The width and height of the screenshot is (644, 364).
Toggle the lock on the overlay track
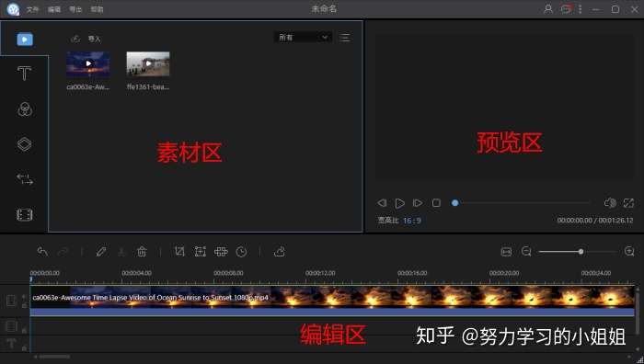[24, 330]
